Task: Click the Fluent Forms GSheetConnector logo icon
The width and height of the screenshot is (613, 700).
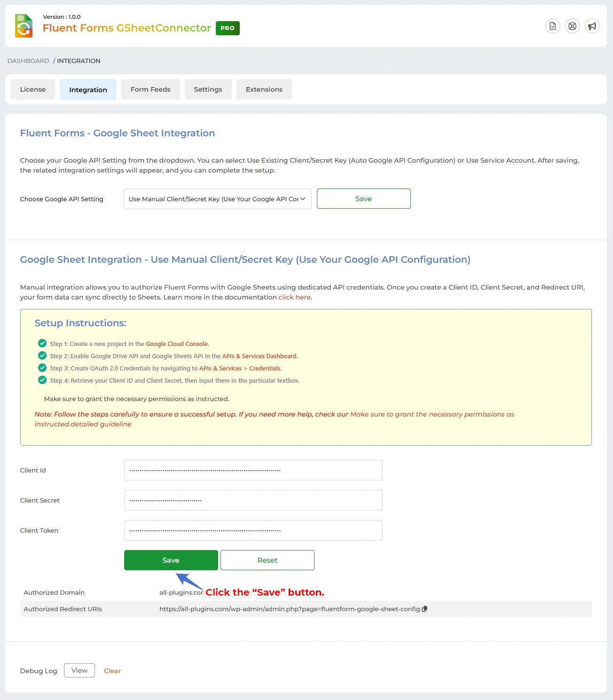Action: 24,26
